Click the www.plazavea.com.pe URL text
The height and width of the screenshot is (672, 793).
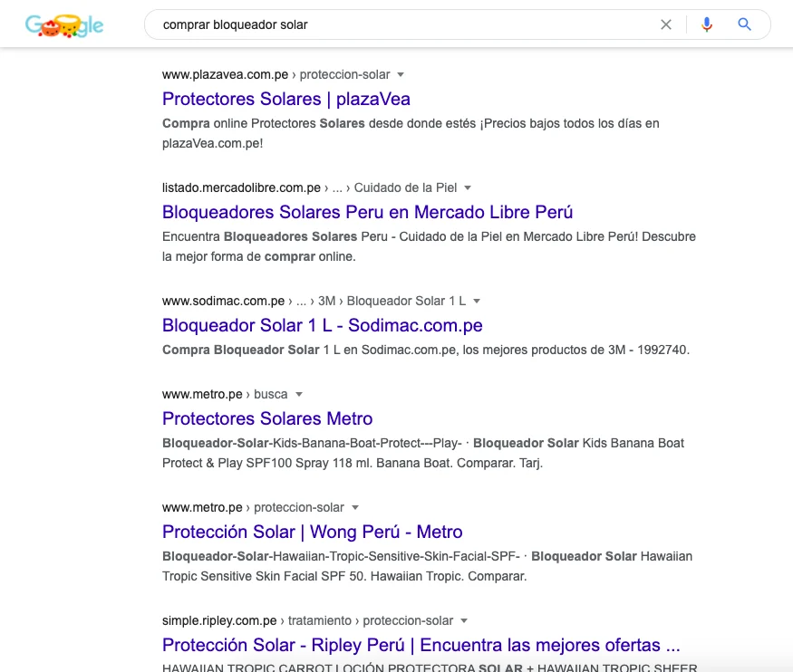(x=225, y=75)
